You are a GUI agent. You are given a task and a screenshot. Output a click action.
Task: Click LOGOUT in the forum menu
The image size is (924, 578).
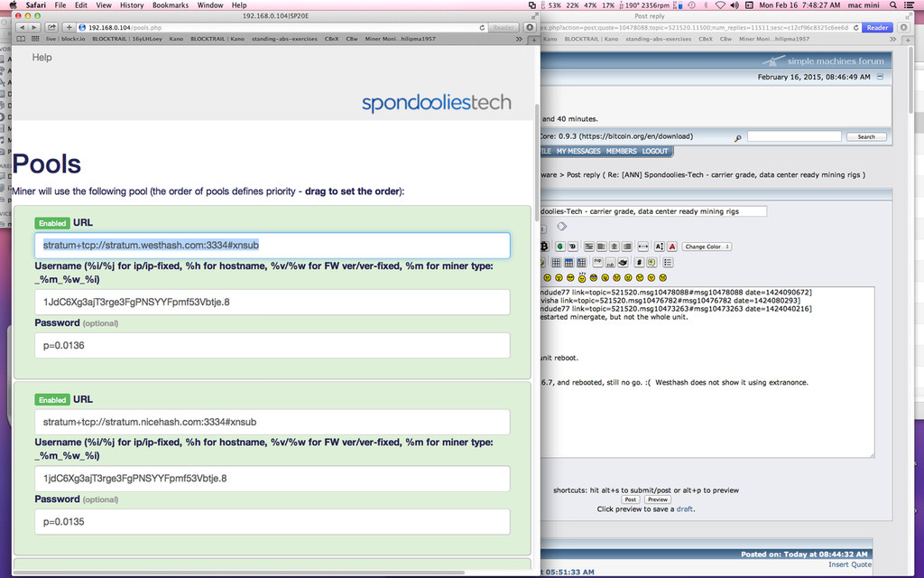tap(655, 151)
